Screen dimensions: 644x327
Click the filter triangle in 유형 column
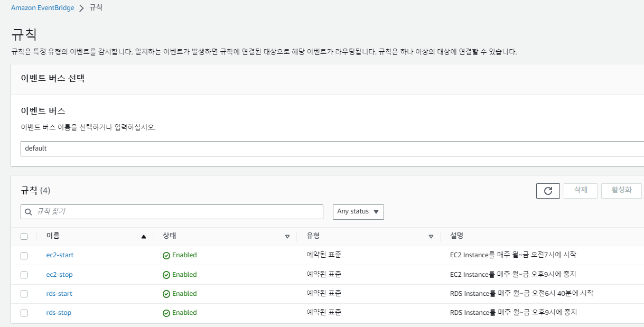pyautogui.click(x=431, y=237)
